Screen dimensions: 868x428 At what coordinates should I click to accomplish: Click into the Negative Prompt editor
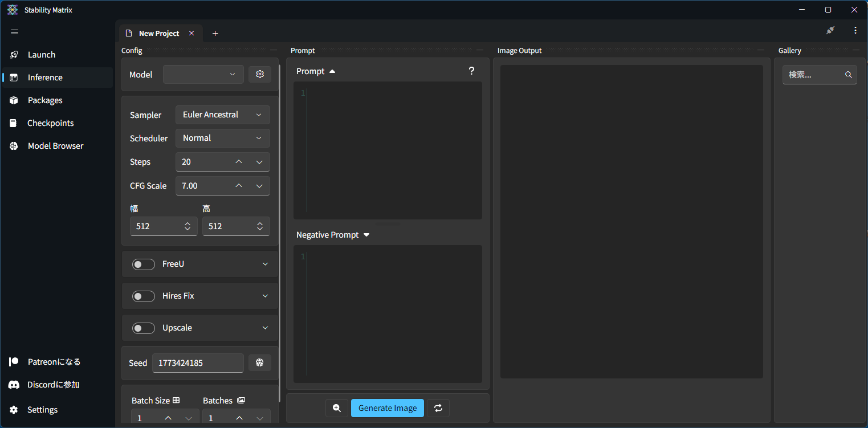point(388,314)
